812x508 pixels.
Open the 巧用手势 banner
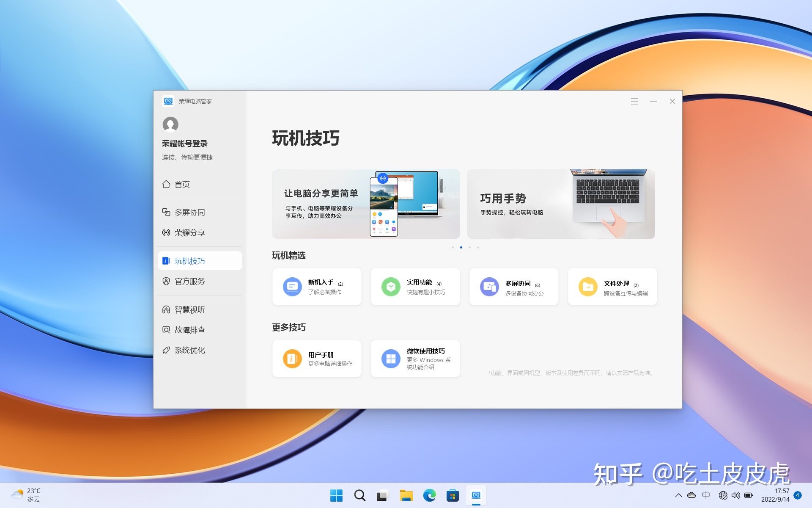click(x=561, y=204)
